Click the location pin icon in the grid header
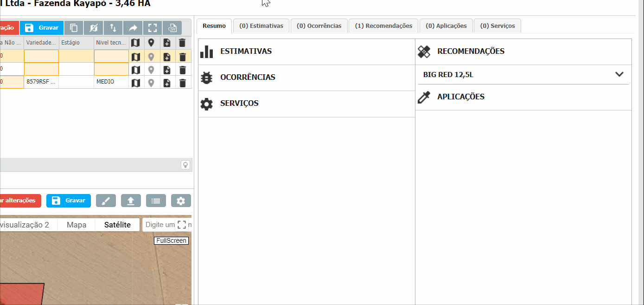Screen dimensions: 644x305 (x=151, y=43)
